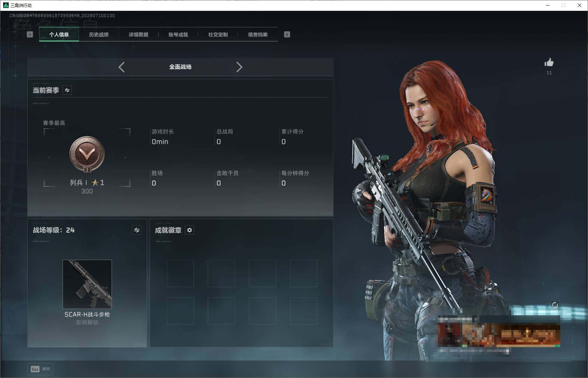
Task: Click the blurred player name card banner
Action: [499, 335]
